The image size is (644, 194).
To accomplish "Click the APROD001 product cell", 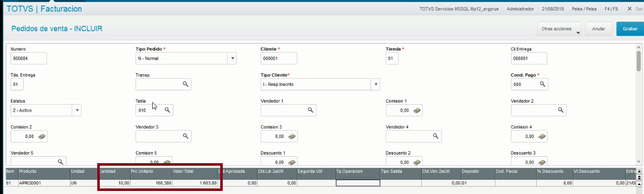I will [44, 183].
